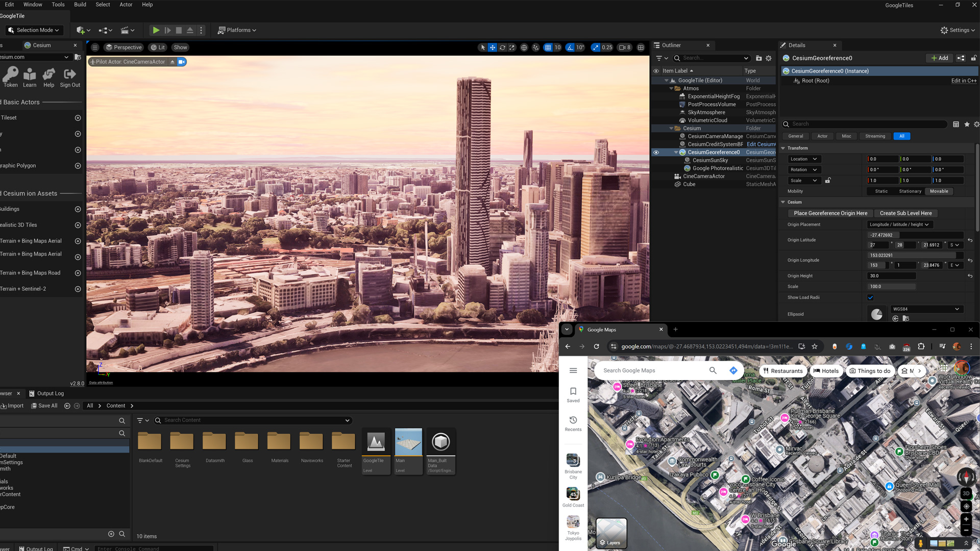Viewport: 980px width, 551px height.
Task: Add Cesium World Terrain + Bing Maps Road
Action: click(x=78, y=273)
